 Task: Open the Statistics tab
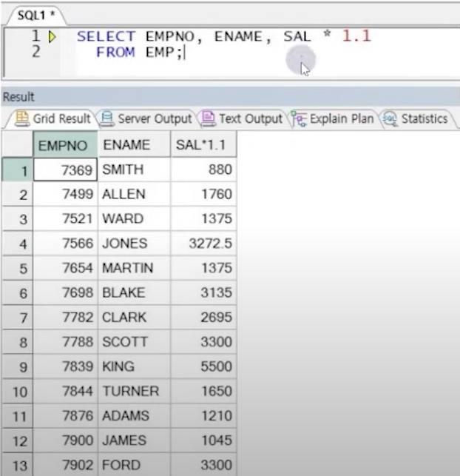(416, 118)
